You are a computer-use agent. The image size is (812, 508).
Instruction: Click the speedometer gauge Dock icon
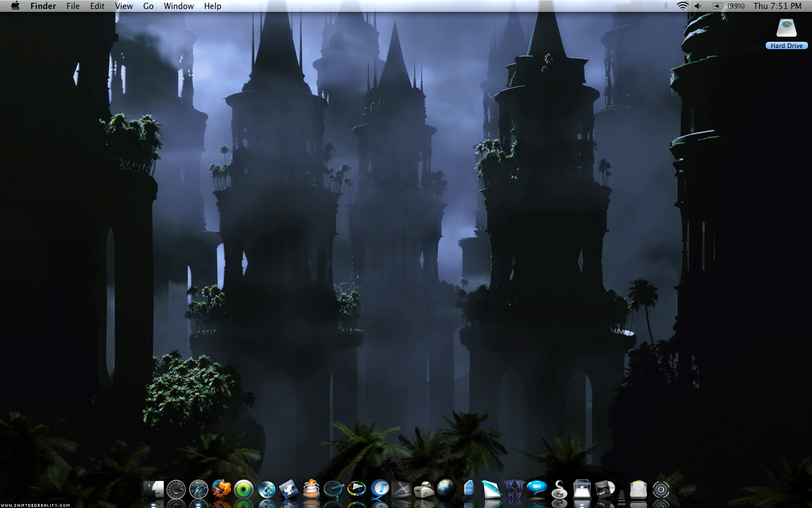click(176, 489)
